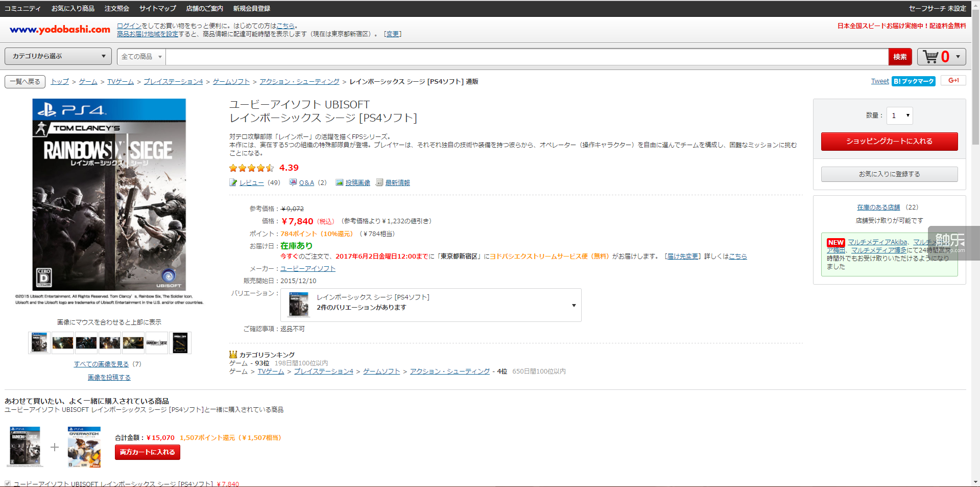Viewport: 980px width, 487px height.
Task: Click the Rainbow Six bundle product image
Action: 25,447
